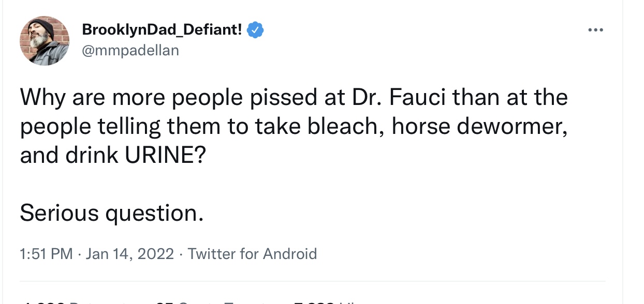Open the three-dot More options menu
Screen dimensions: 644x304
click(x=596, y=31)
